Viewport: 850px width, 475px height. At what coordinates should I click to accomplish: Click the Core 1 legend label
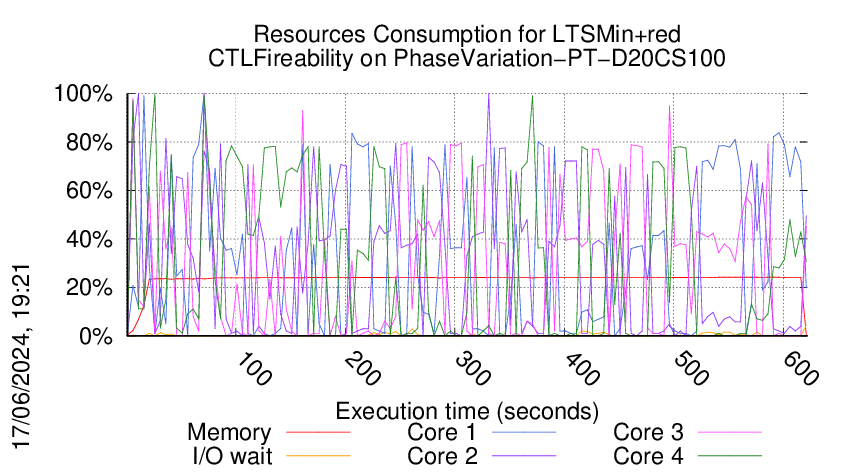pyautogui.click(x=441, y=433)
